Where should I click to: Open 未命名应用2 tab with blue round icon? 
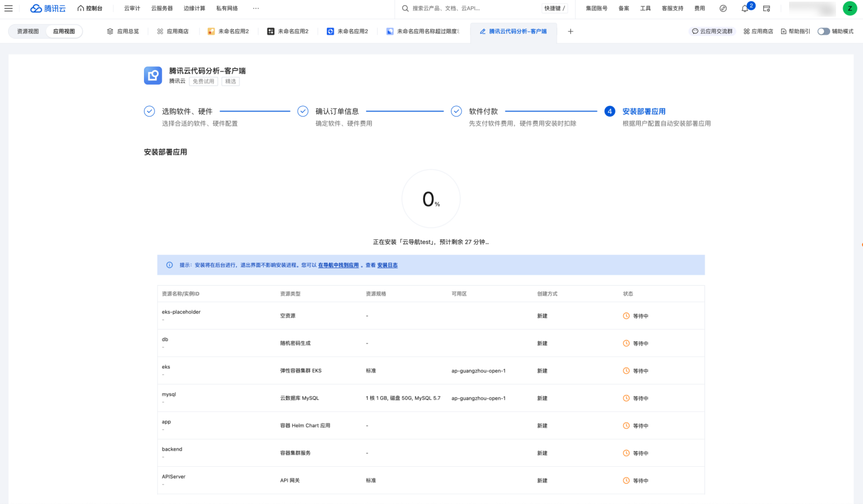tap(347, 31)
